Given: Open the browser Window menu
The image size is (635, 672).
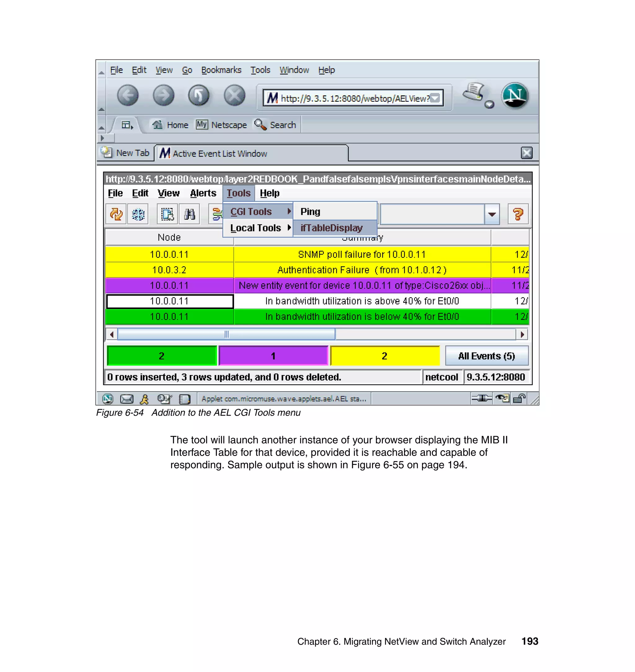Looking at the screenshot, I should tap(294, 70).
